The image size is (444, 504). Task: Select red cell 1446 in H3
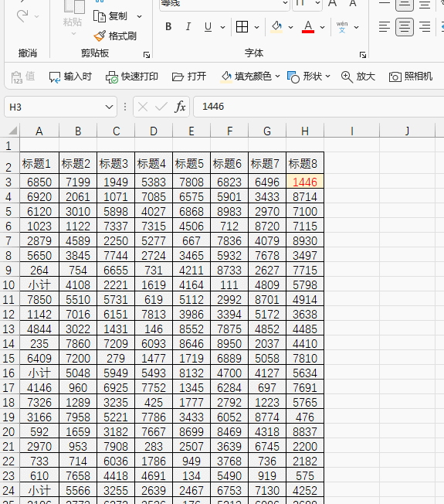[305, 182]
